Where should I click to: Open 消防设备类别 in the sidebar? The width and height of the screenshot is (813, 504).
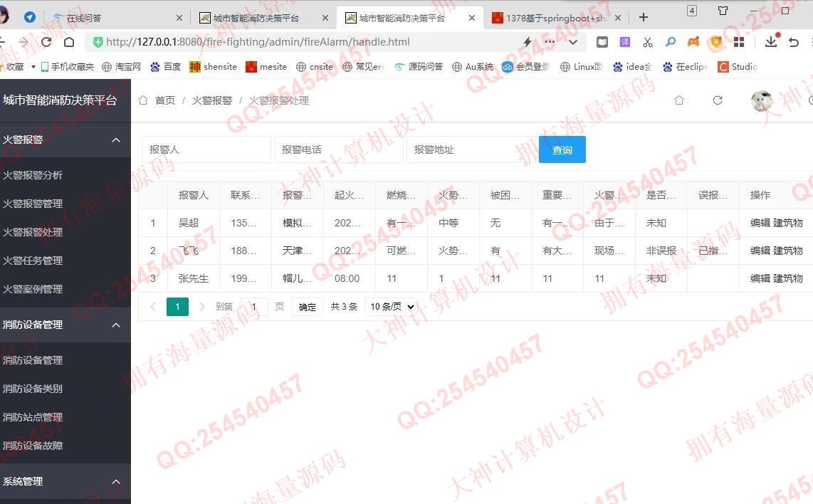[x=33, y=389]
